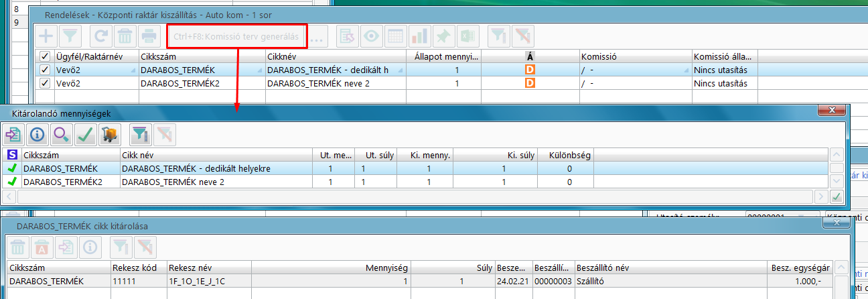The image size is (868, 299).
Task: Click import/transfer icon in cikk kitárolása toolbar
Action: coord(66,247)
